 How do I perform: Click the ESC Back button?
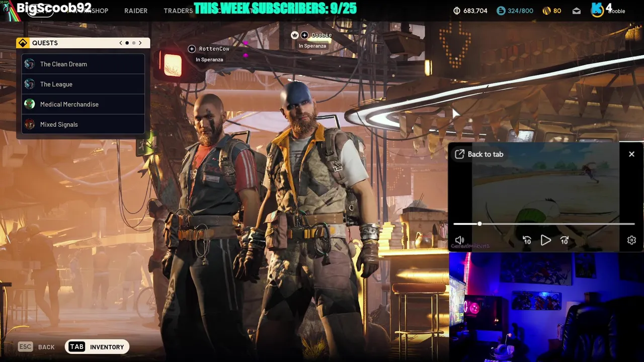(x=36, y=347)
